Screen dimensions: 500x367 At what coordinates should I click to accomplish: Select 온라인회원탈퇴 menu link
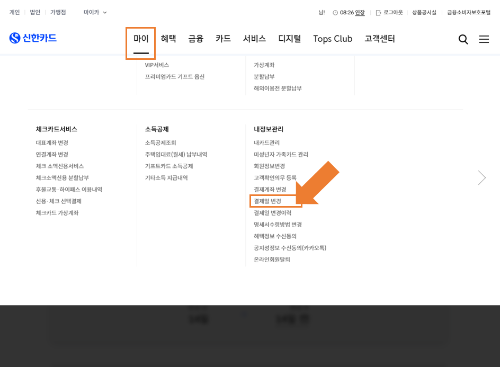click(x=272, y=259)
